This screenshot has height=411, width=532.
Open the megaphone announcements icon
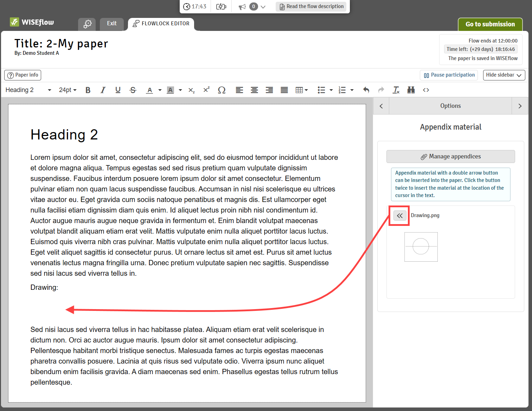click(x=242, y=7)
